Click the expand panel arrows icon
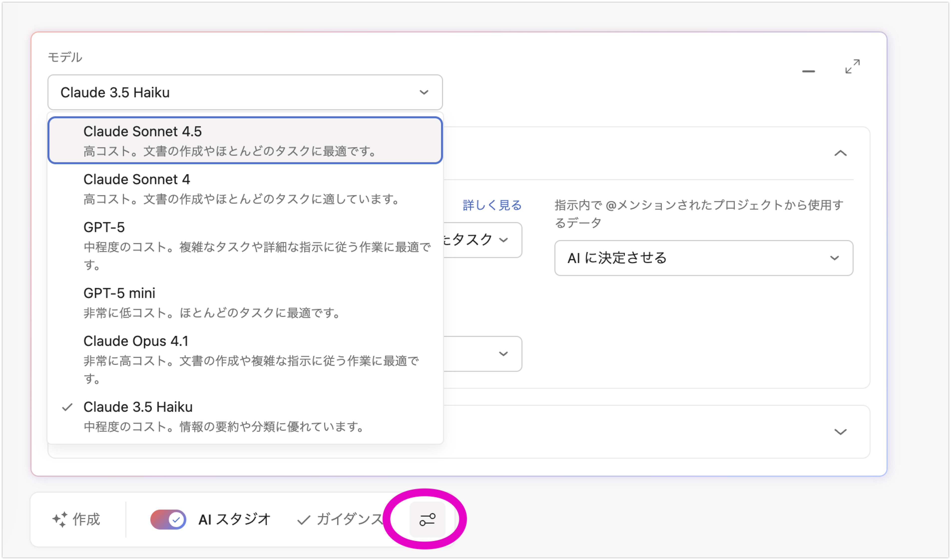Screen dimensions: 951x560 tap(852, 66)
